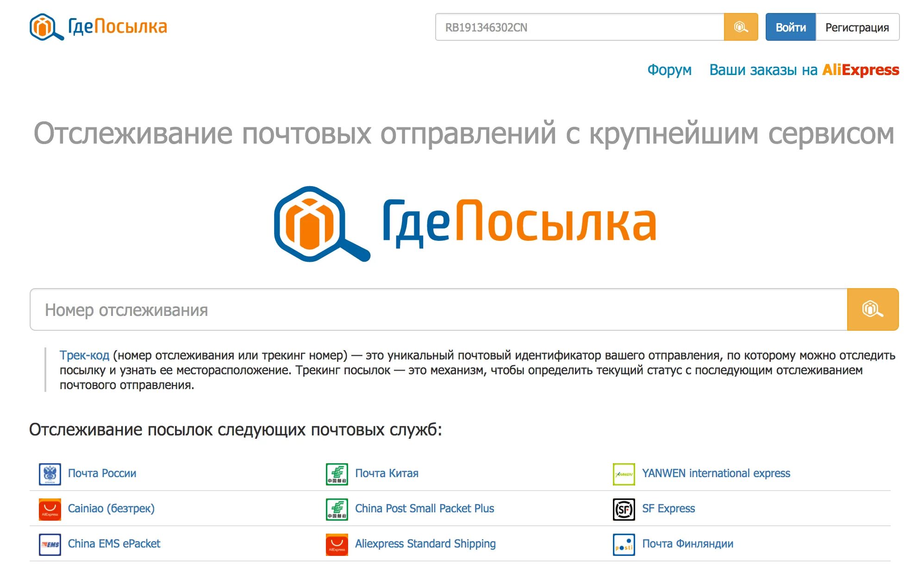Image resolution: width=924 pixels, height=567 pixels.
Task: Click the China EMS ePacket icon
Action: click(50, 544)
